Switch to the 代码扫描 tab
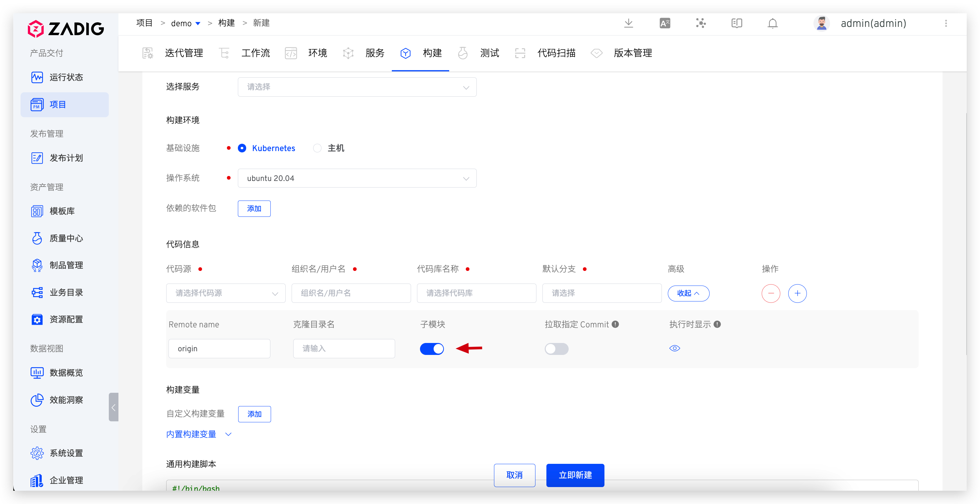Screen dimensions: 980x504 [x=557, y=53]
